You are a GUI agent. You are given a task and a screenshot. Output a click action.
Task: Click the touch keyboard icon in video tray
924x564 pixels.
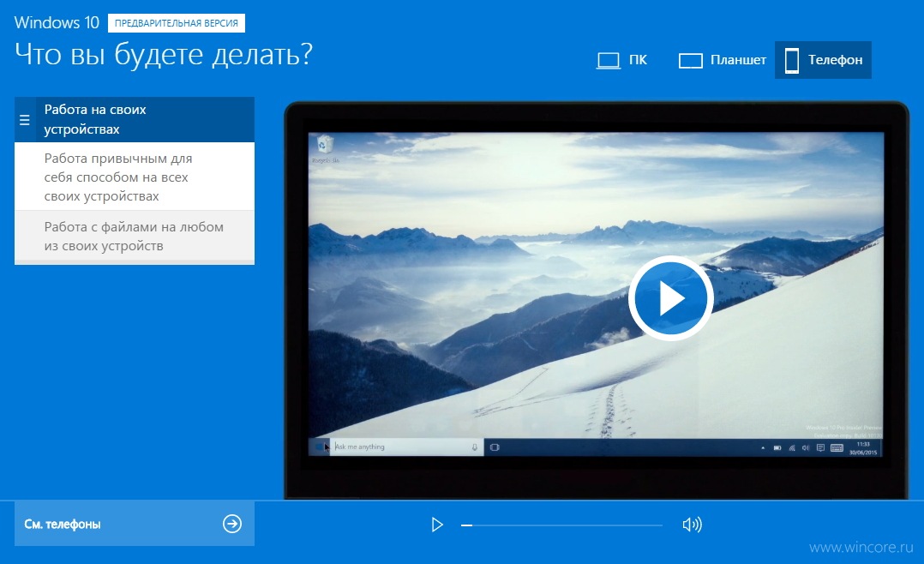pos(837,448)
